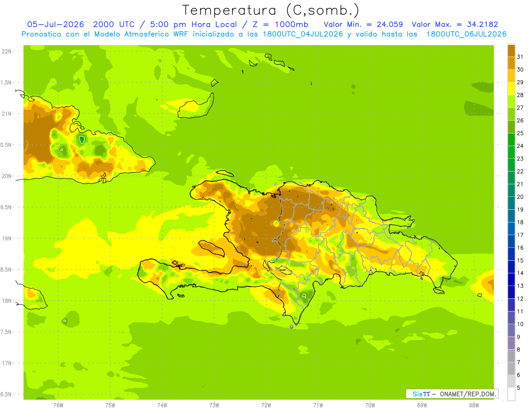Click the "75W" longitude label

110,405
